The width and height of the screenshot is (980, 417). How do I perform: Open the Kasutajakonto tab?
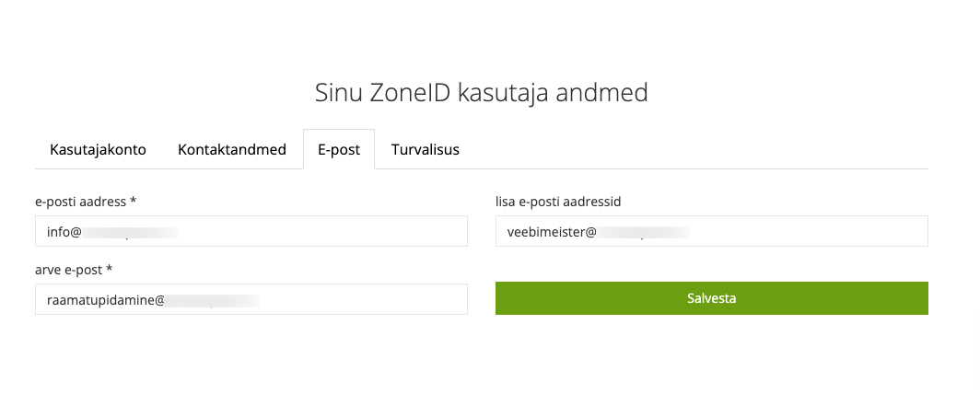point(98,150)
